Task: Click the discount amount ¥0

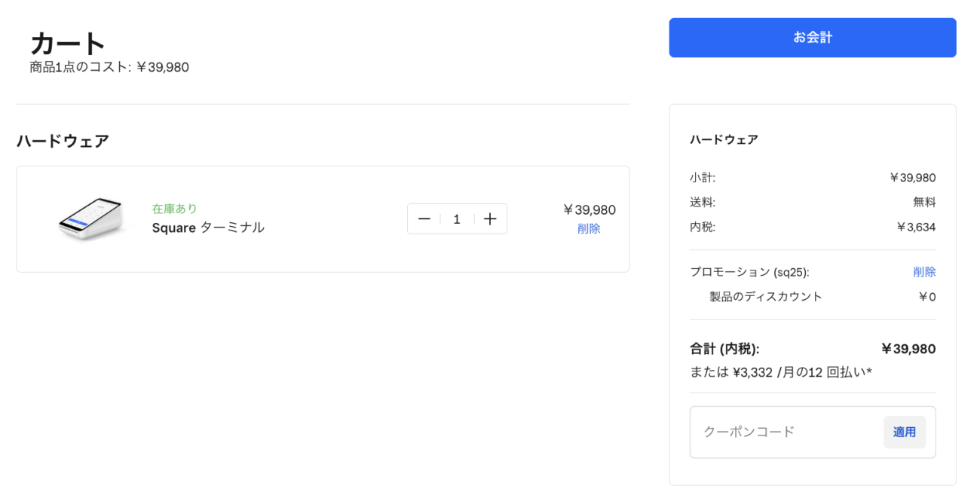Action: [927, 297]
